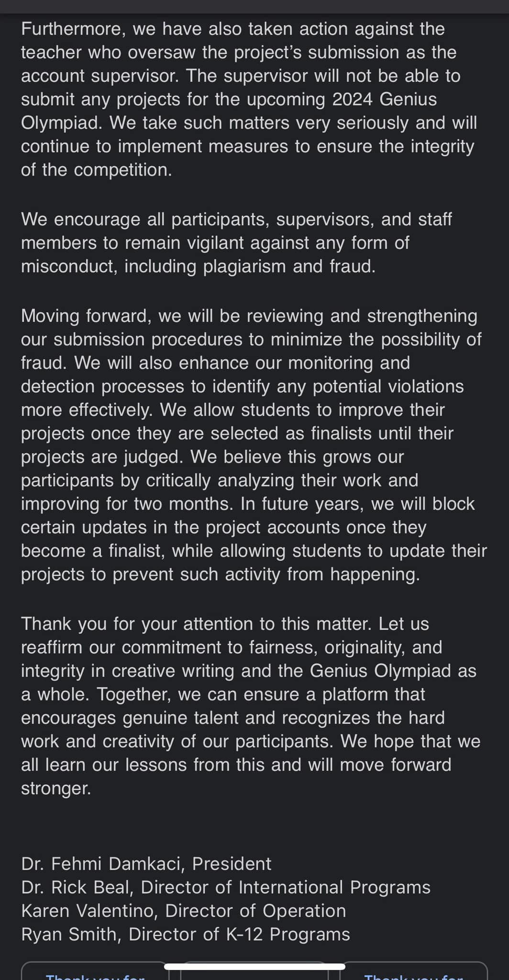Click the title "Director of K-12 Programs"
The height and width of the screenshot is (980, 509).
239,934
